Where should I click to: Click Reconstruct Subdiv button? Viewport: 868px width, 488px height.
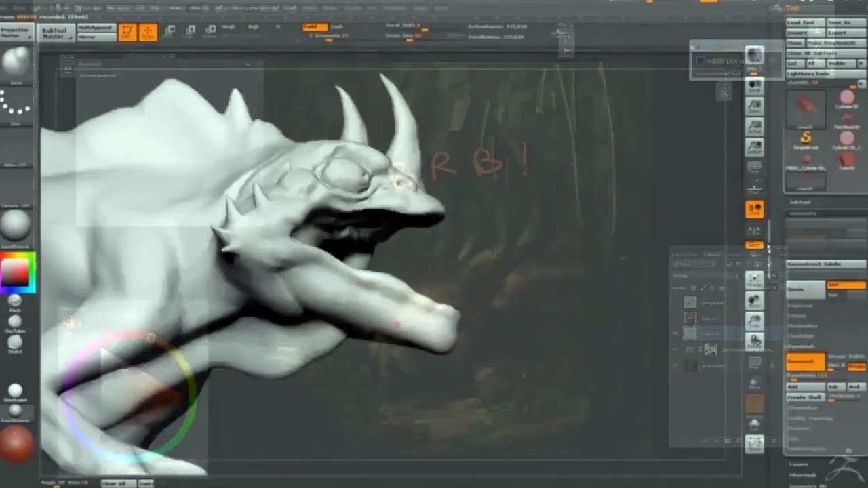(x=826, y=264)
